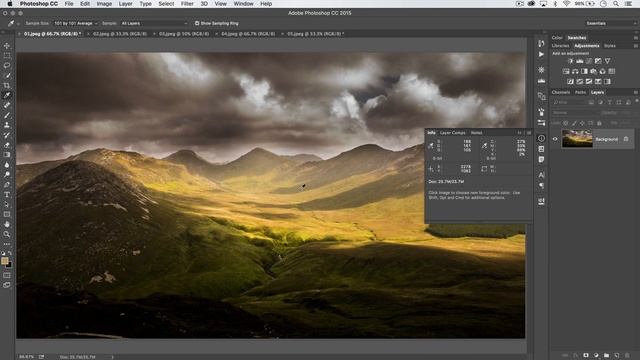Add a layer mask button
This screenshot has width=640, height=360.
(x=586, y=356)
